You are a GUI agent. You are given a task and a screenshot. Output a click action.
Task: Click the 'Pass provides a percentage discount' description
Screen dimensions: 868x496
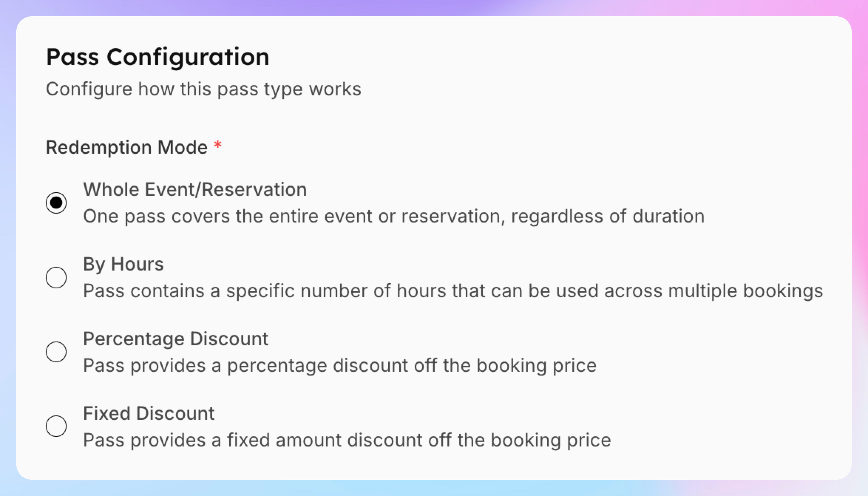tap(339, 366)
